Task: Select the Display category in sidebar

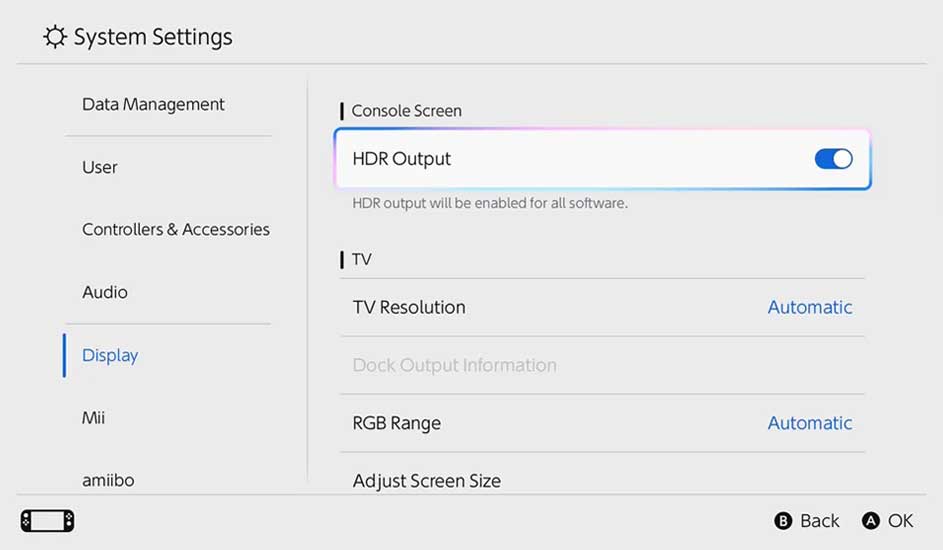Action: point(110,355)
